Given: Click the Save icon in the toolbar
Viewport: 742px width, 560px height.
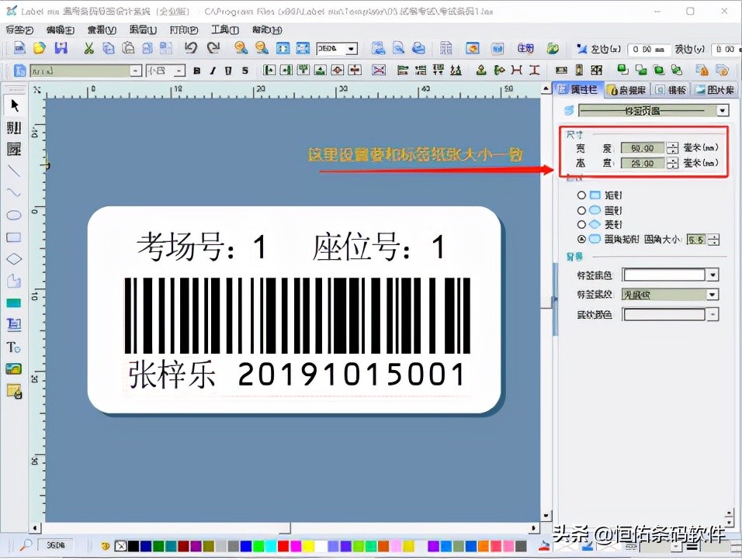Looking at the screenshot, I should tap(61, 48).
